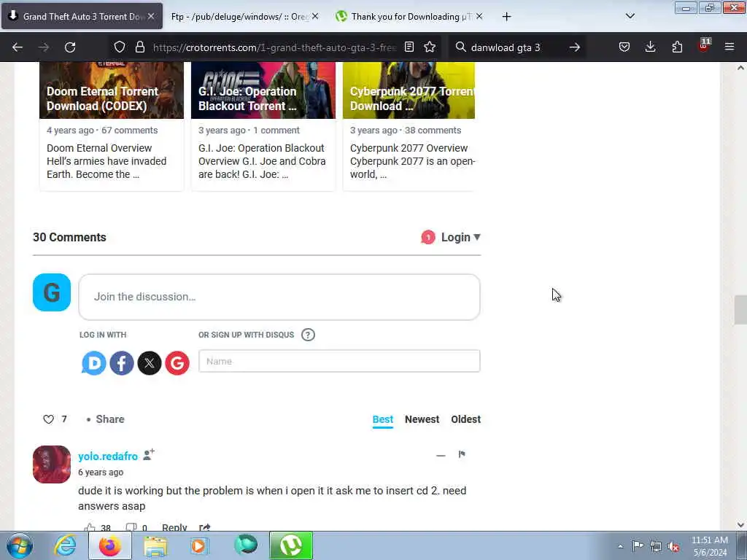Reply to yolo.redafro's comment
Viewport: 747px width, 560px height.
(174, 527)
